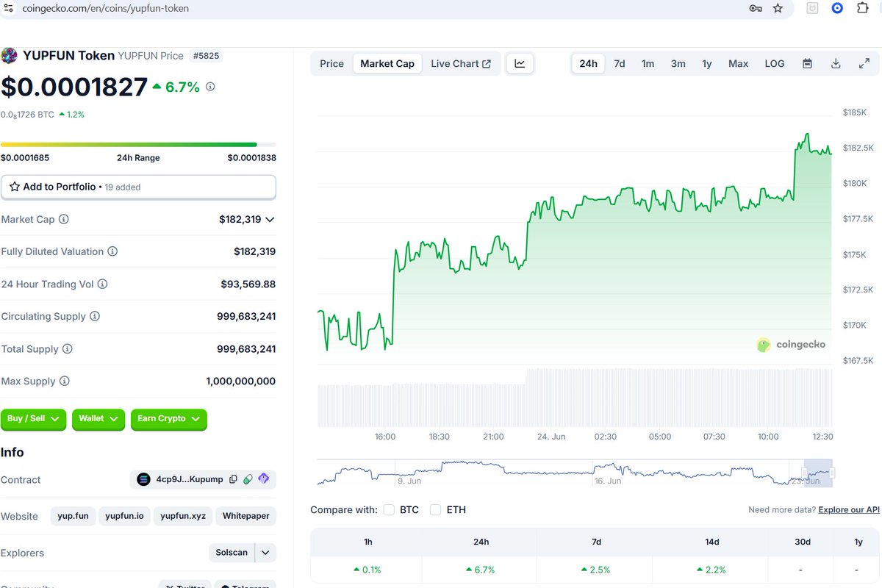Click Add to Portfolio button

pyautogui.click(x=138, y=187)
